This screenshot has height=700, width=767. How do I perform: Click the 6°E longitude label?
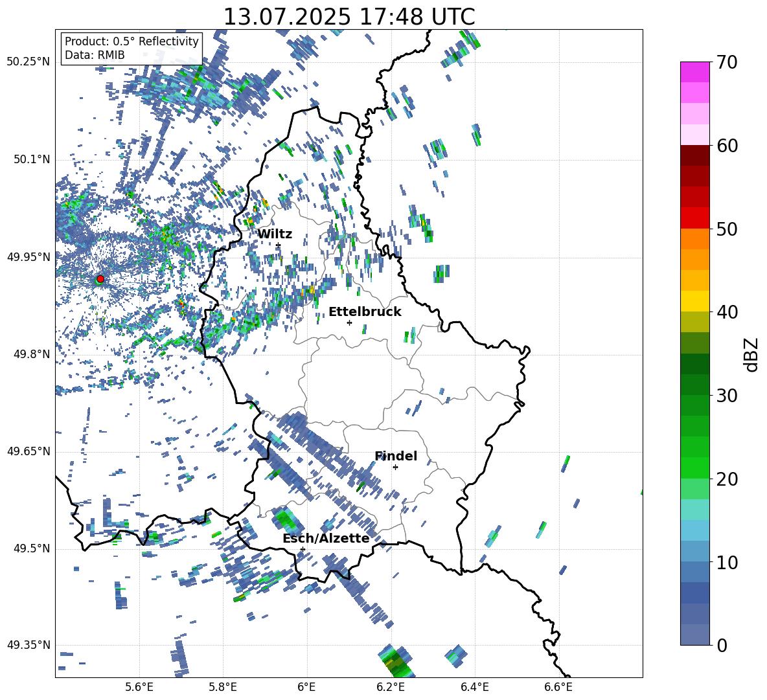pyautogui.click(x=306, y=687)
